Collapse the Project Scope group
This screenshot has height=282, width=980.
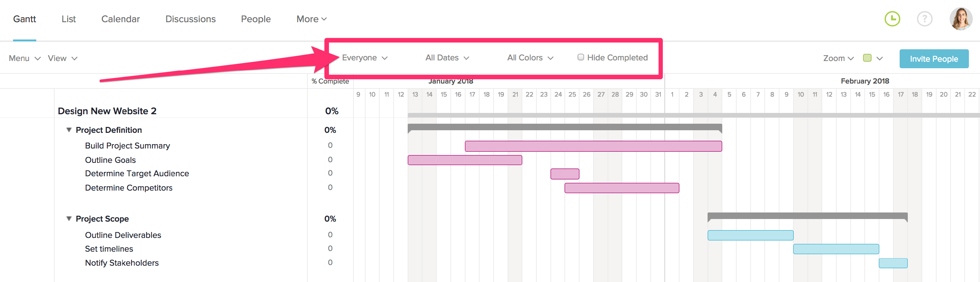[69, 219]
